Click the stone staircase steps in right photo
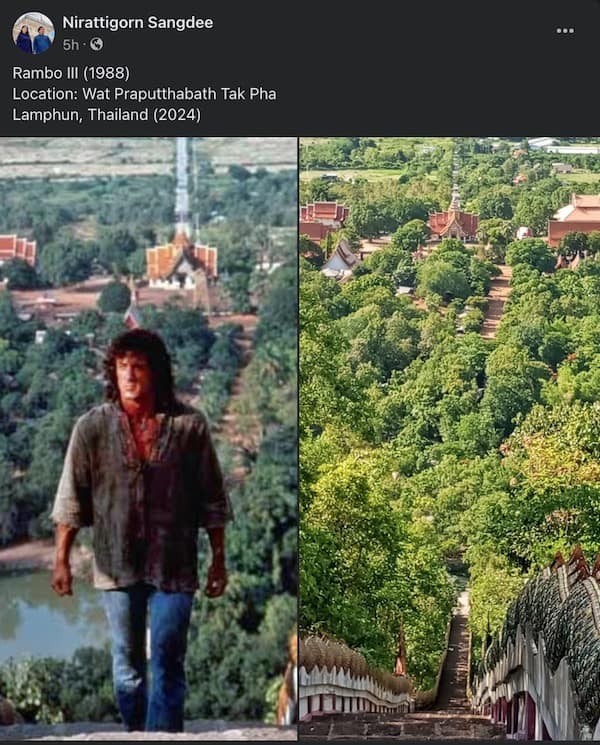Screen dimensions: 600x745 point(454,665)
